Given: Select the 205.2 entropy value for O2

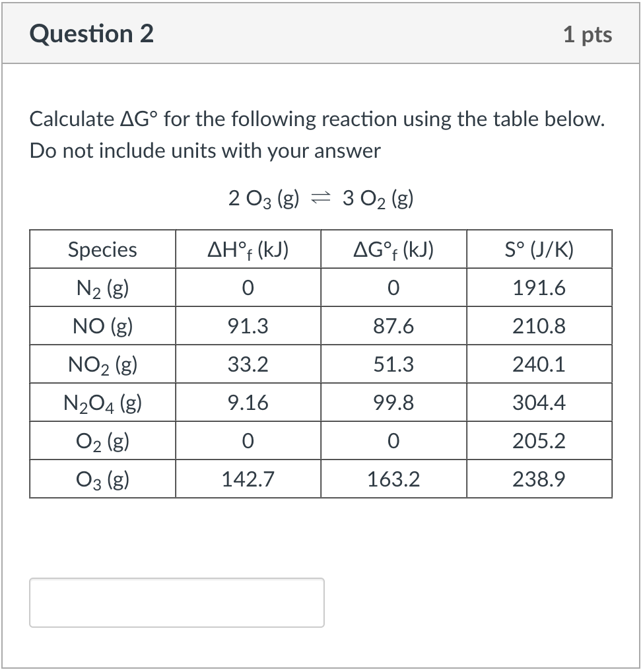Looking at the screenshot, I should [x=539, y=440].
